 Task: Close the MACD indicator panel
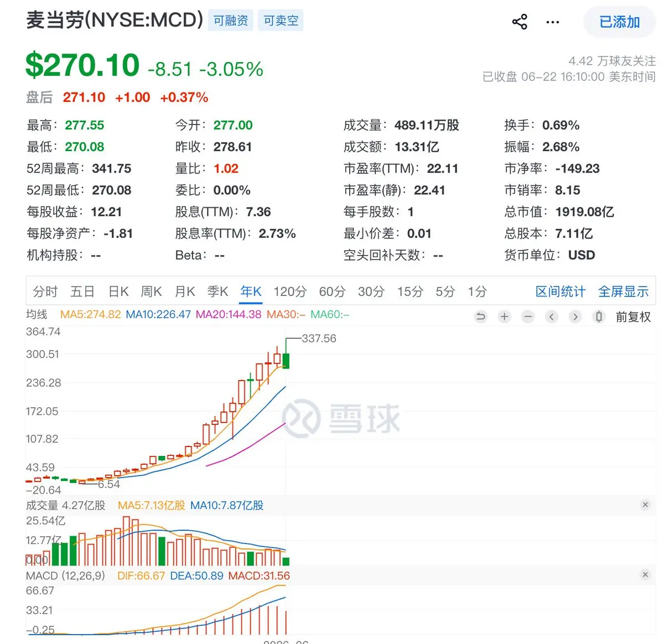pyautogui.click(x=645, y=575)
